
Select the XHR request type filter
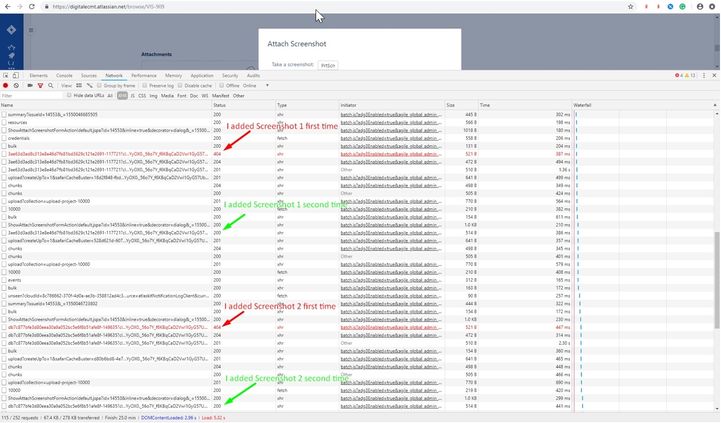(x=122, y=96)
